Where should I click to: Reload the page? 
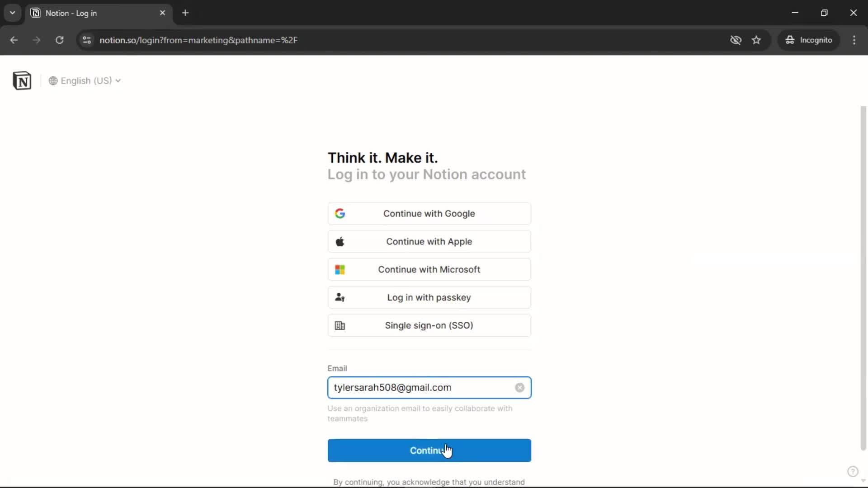59,40
